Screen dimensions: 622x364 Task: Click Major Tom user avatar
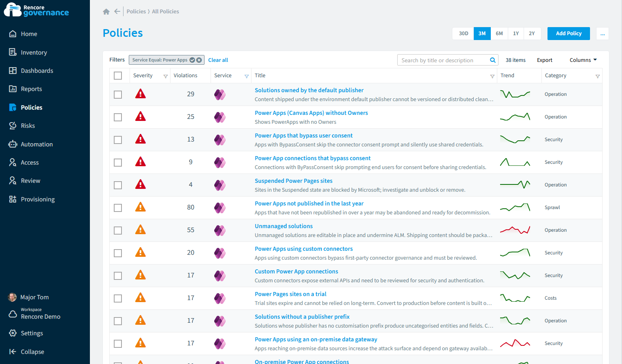13,297
